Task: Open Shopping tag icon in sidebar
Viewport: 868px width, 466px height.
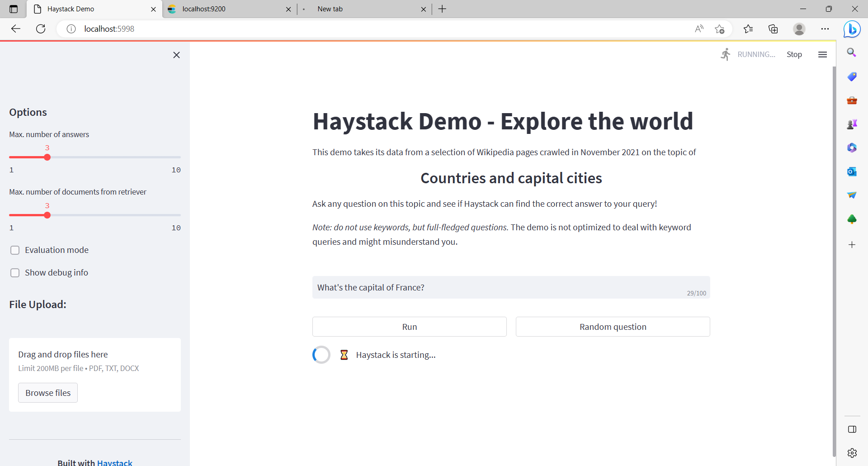Action: coord(852,76)
